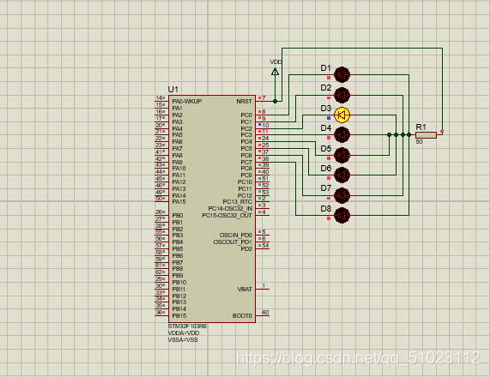
Task: Click the D4 reference label
Action: click(326, 128)
